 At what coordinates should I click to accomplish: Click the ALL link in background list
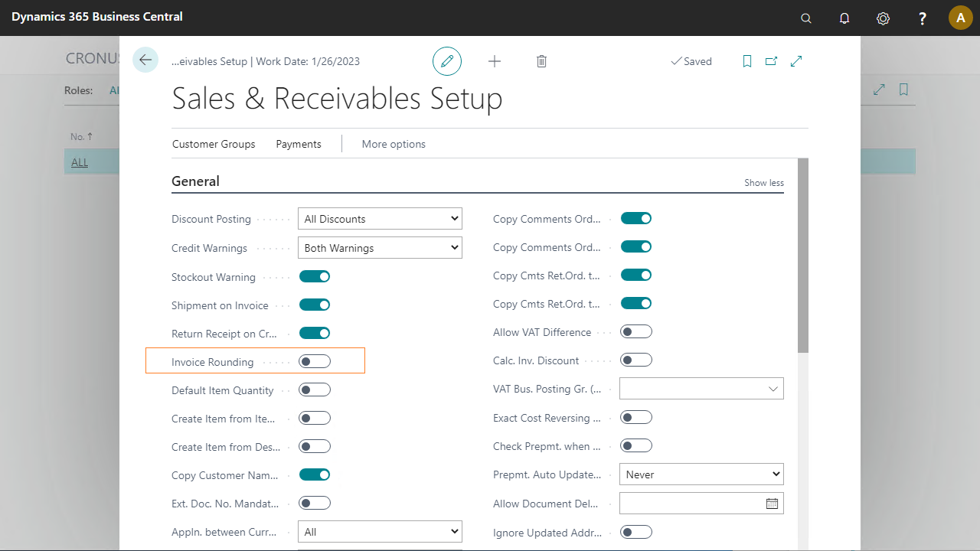80,162
